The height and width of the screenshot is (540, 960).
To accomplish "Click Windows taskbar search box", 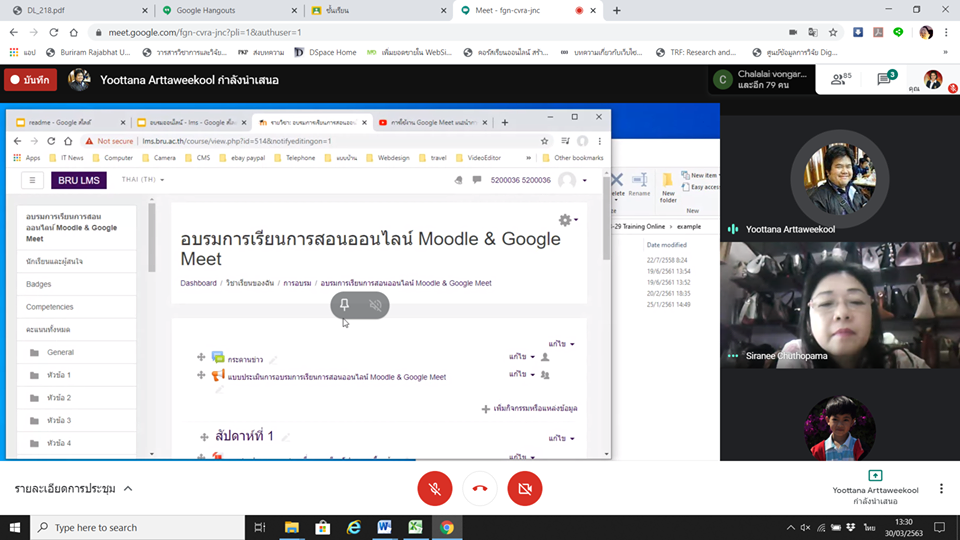I will click(137, 527).
